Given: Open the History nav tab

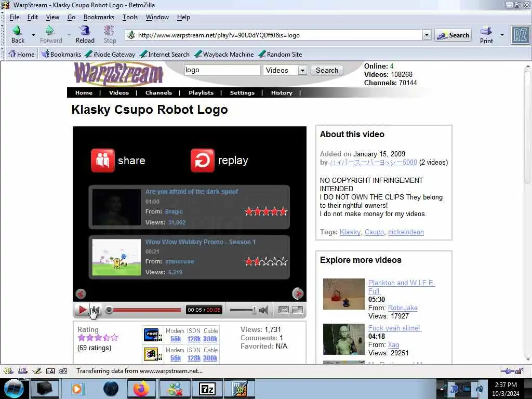Looking at the screenshot, I should tap(282, 92).
